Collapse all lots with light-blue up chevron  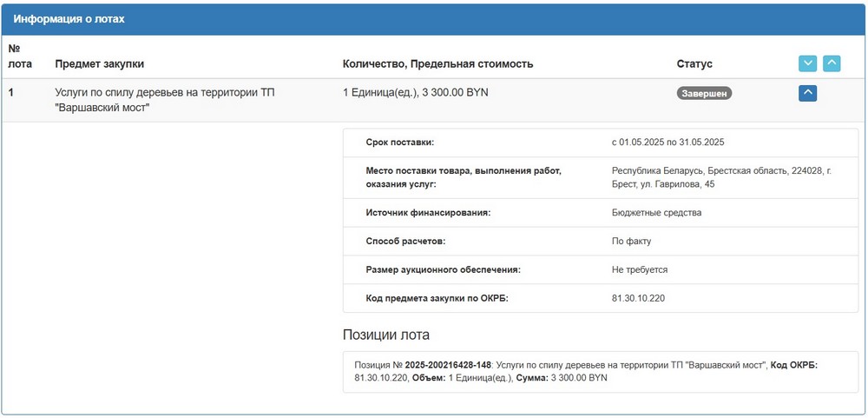tap(832, 63)
